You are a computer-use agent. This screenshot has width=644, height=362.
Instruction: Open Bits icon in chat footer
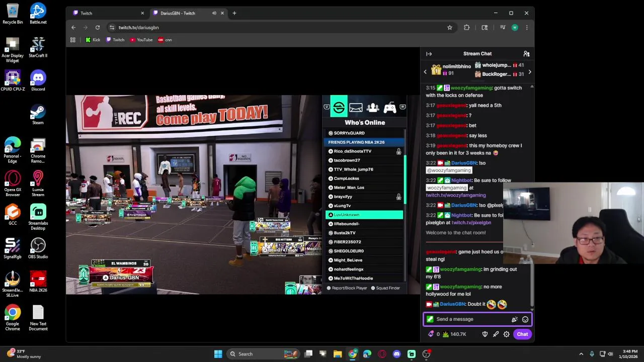pyautogui.click(x=431, y=334)
